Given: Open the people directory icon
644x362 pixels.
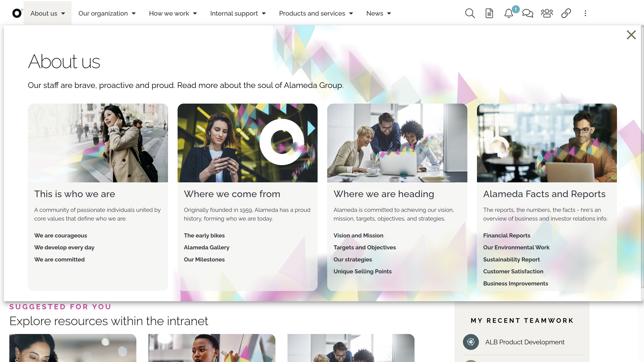Looking at the screenshot, I should [x=547, y=13].
